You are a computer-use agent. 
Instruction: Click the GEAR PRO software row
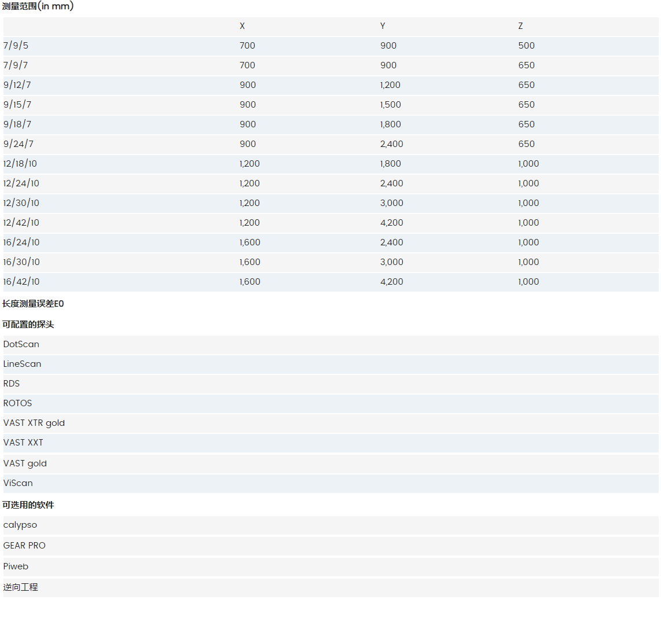tap(24, 546)
